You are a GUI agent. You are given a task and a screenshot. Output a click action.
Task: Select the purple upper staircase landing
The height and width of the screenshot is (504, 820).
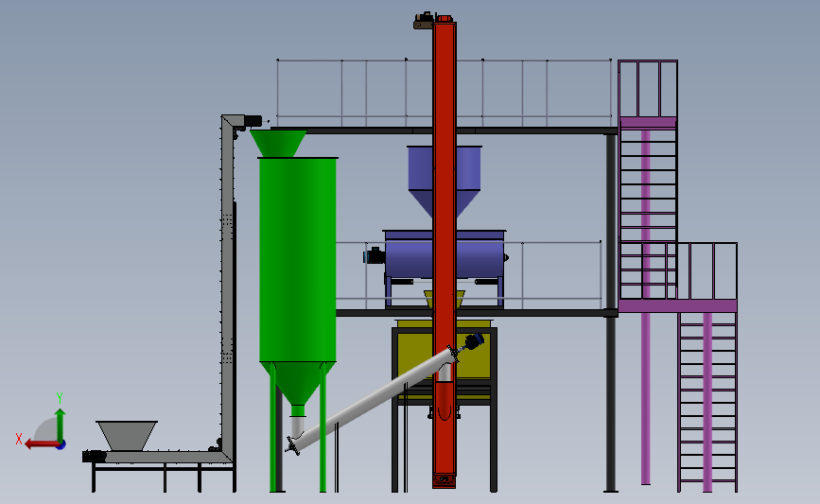(648, 122)
